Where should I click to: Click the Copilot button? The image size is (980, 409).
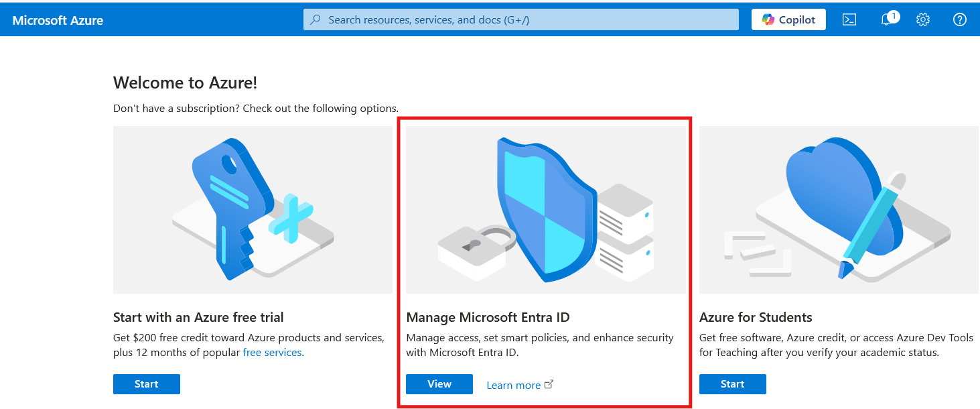788,19
